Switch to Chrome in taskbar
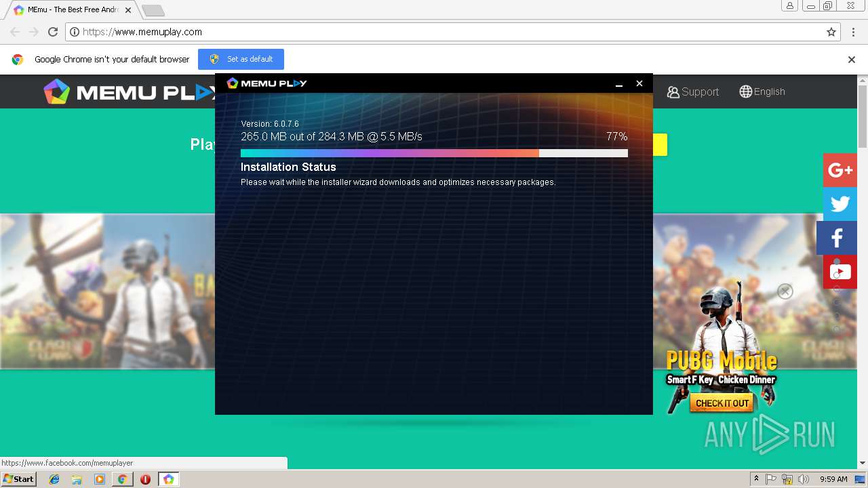The width and height of the screenshot is (868, 488). coord(123,479)
